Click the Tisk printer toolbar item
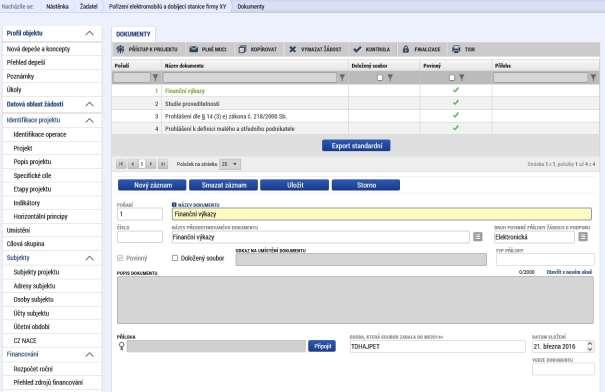This screenshot has height=392, width=605. coord(463,49)
